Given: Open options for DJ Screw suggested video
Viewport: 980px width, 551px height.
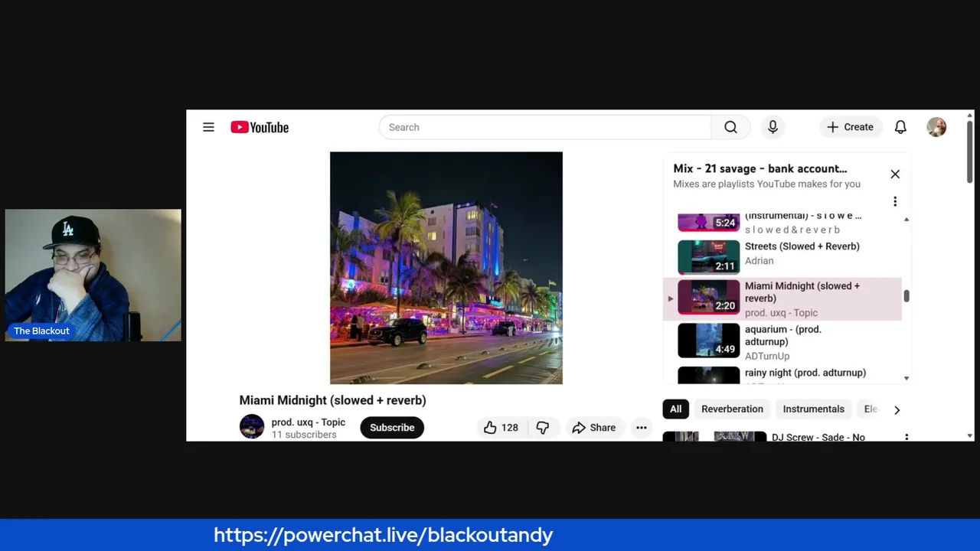Looking at the screenshot, I should [x=906, y=437].
